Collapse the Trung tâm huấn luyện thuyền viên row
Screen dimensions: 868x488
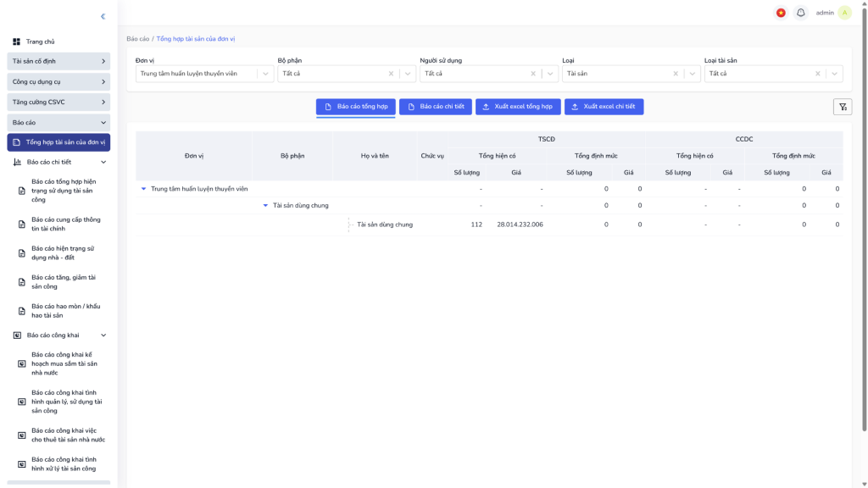click(x=144, y=189)
